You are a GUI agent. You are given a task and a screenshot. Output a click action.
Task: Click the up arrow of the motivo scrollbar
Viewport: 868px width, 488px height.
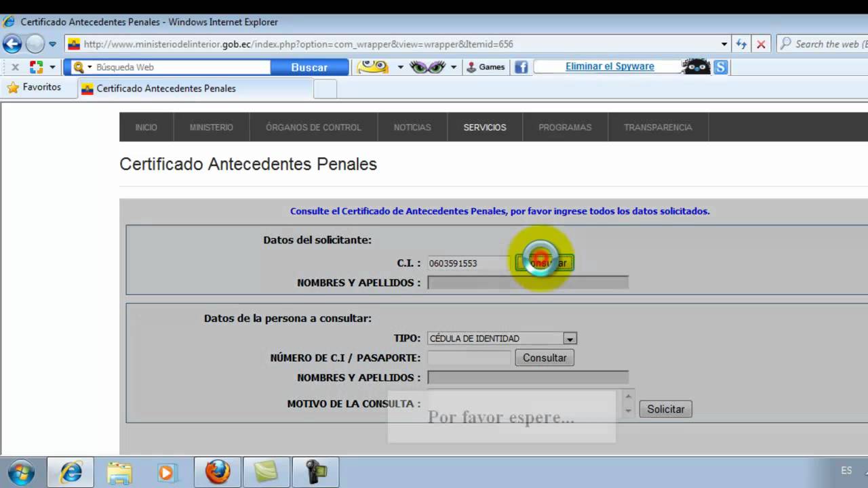(629, 396)
